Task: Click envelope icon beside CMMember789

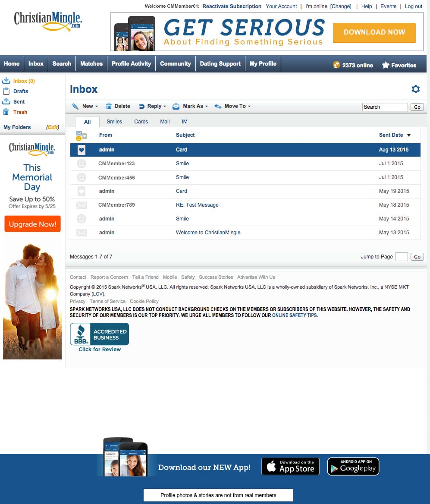Action: 82,205
